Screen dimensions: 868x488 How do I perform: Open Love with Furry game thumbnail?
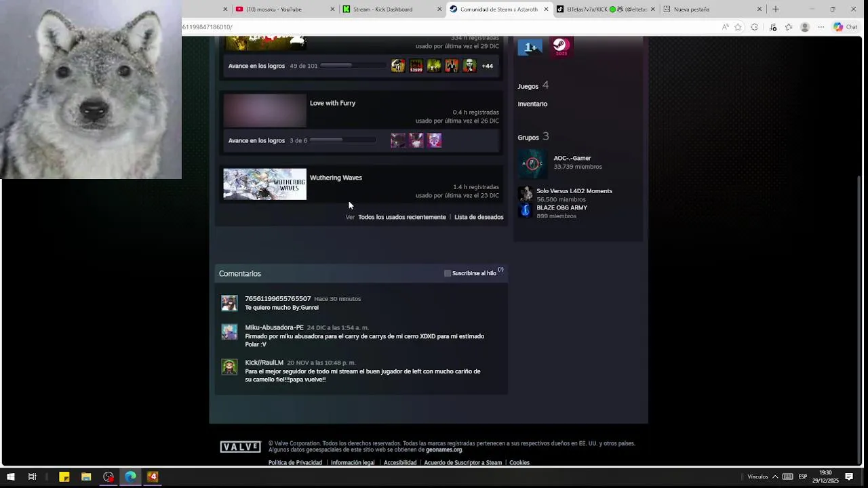(265, 110)
